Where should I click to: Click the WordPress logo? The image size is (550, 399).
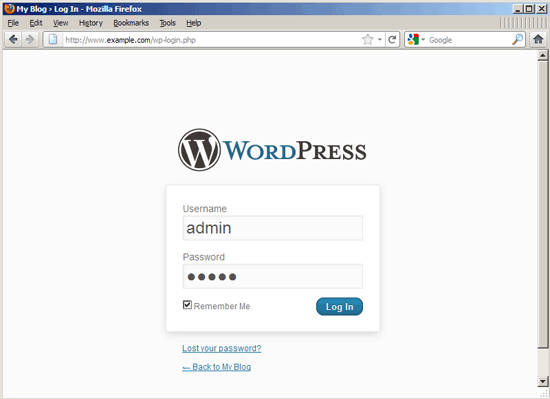tap(272, 150)
